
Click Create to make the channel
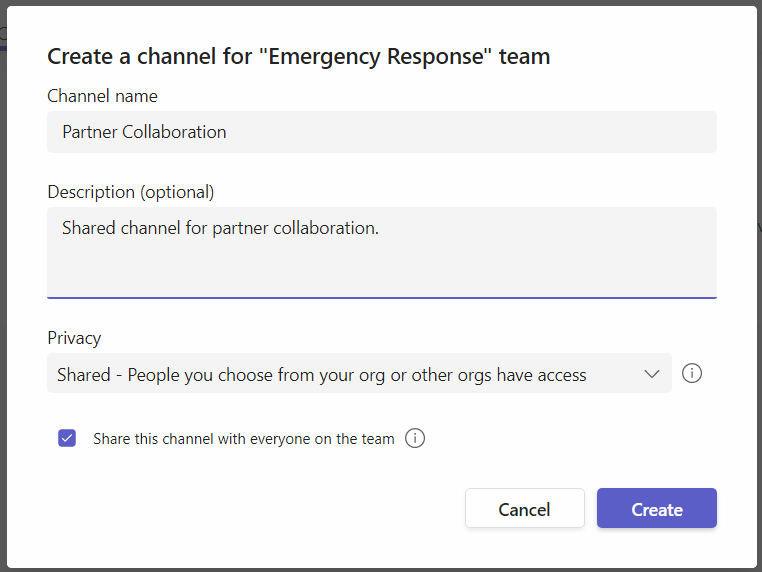[656, 509]
